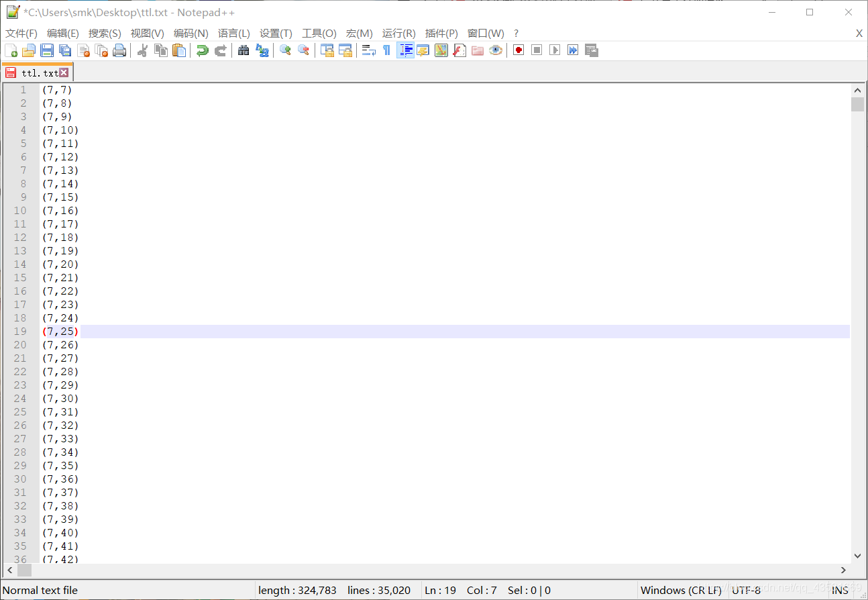The width and height of the screenshot is (868, 600).
Task: Save the file with the floppy icon
Action: pos(47,50)
